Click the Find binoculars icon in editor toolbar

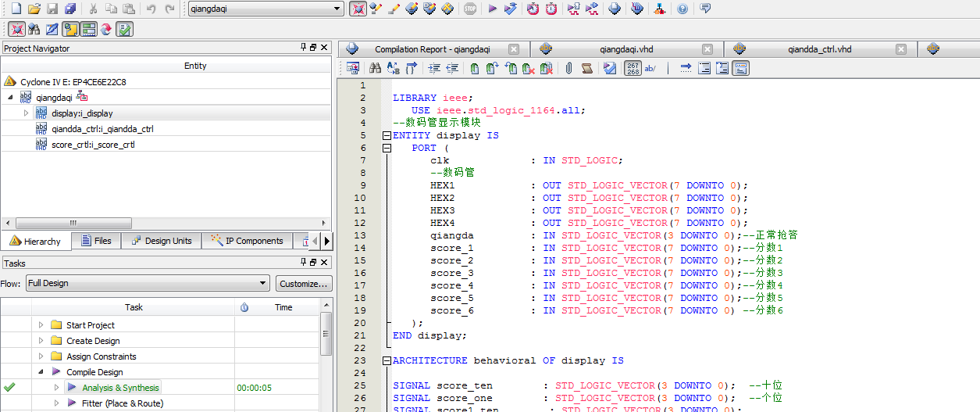tap(376, 69)
